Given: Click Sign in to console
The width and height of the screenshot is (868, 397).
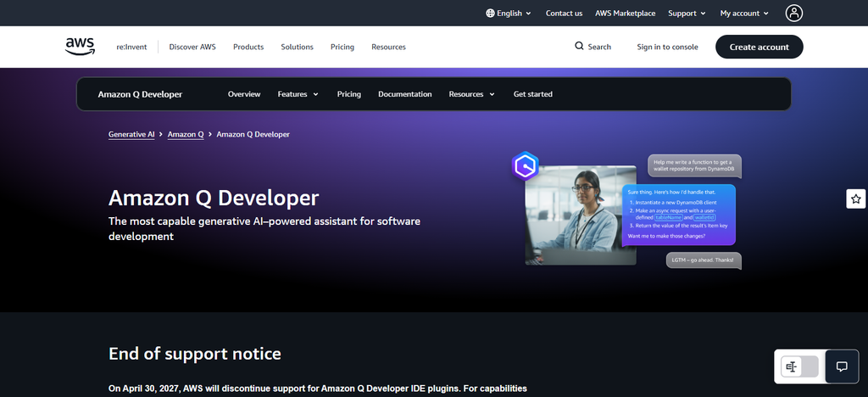Looking at the screenshot, I should tap(667, 47).
